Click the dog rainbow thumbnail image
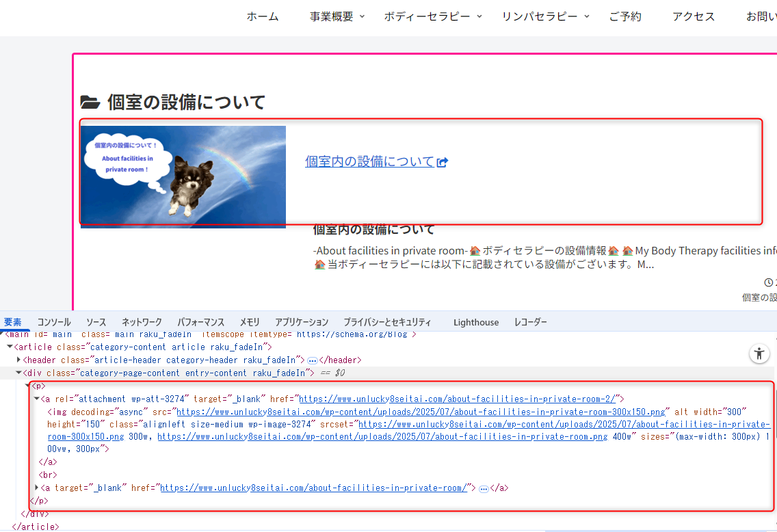The image size is (777, 532). point(183,177)
